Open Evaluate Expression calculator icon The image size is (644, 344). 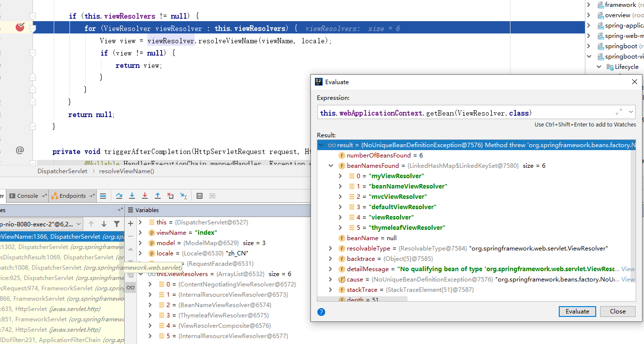point(200,196)
